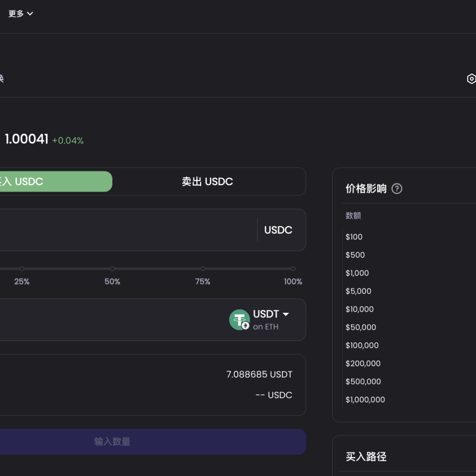The width and height of the screenshot is (476, 476).
Task: Set slider to the 100% mark
Action: pos(293,269)
